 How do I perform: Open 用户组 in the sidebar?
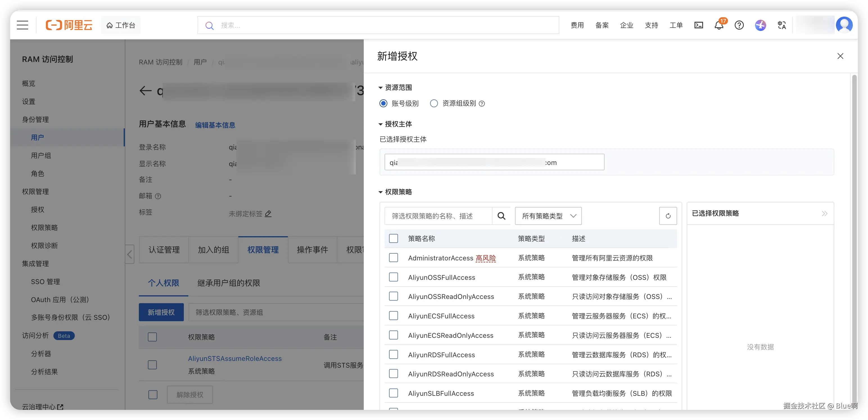(41, 155)
